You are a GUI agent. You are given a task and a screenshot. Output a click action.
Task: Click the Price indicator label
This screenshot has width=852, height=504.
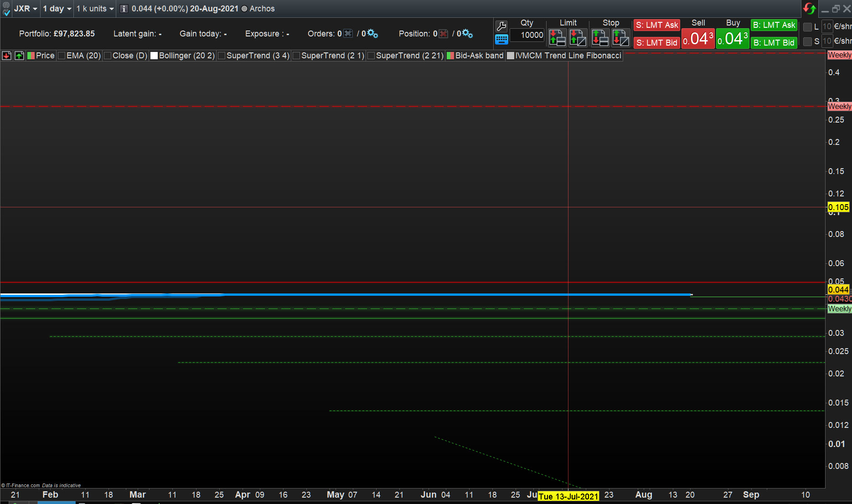pyautogui.click(x=45, y=56)
